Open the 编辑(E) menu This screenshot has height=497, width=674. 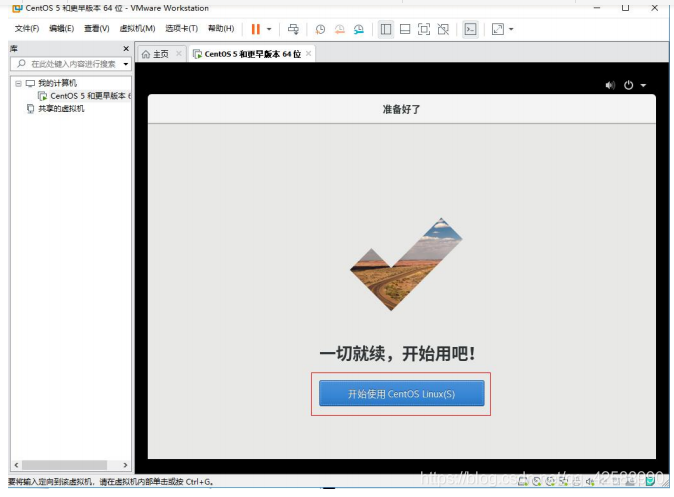tap(61, 28)
